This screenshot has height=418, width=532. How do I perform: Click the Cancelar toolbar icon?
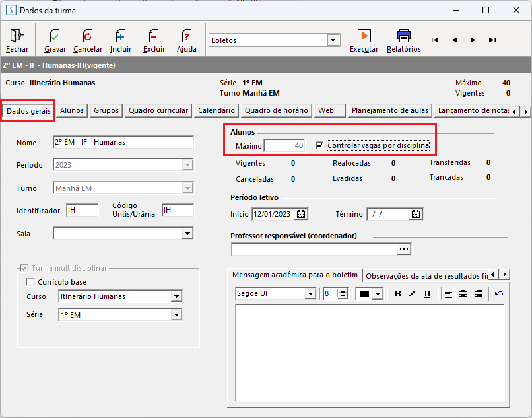click(88, 36)
